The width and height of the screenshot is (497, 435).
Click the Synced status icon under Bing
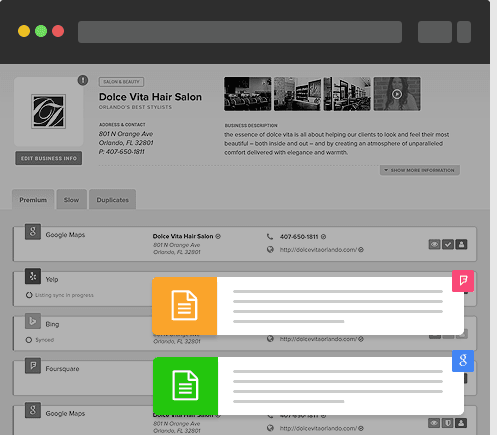(x=29, y=340)
